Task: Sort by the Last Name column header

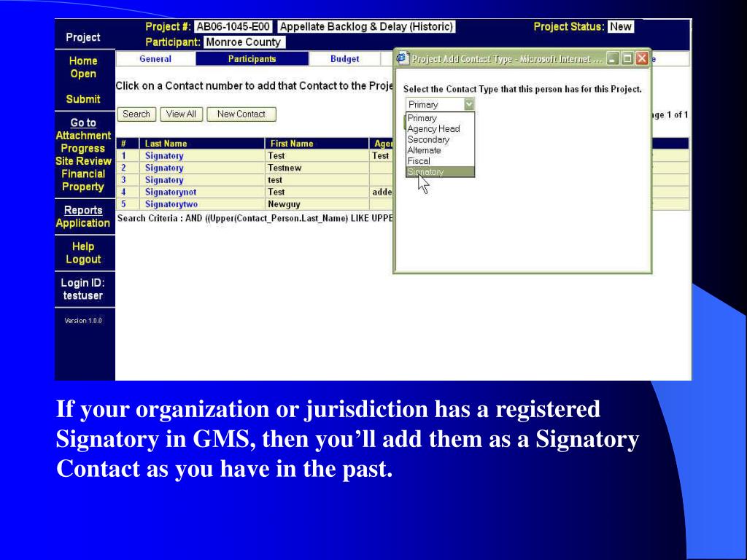Action: 166,144
